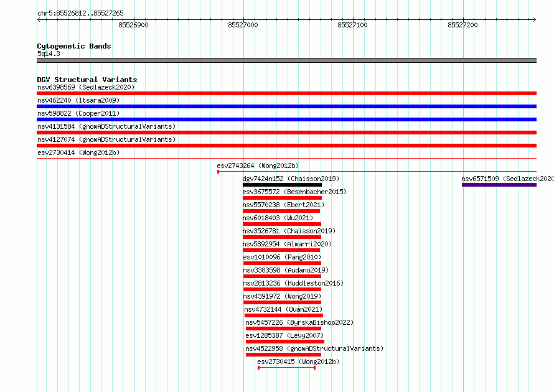Click the nsv4732144 (Quan2021) label
This screenshot has width=554, height=392.
pyautogui.click(x=283, y=309)
